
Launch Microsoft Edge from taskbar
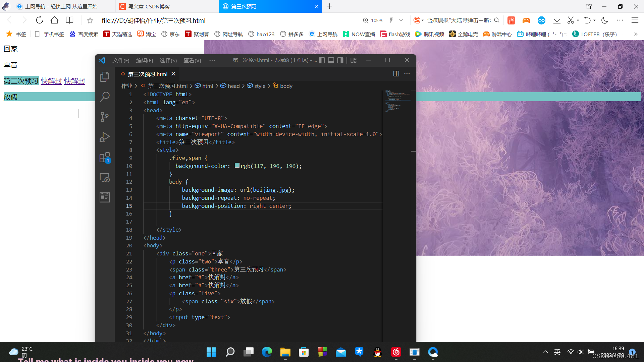[x=267, y=352]
